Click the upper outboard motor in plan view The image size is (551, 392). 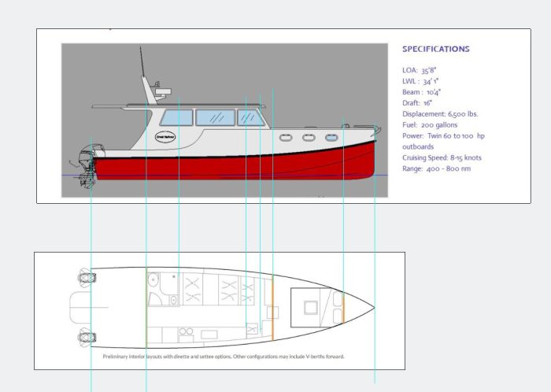click(87, 278)
